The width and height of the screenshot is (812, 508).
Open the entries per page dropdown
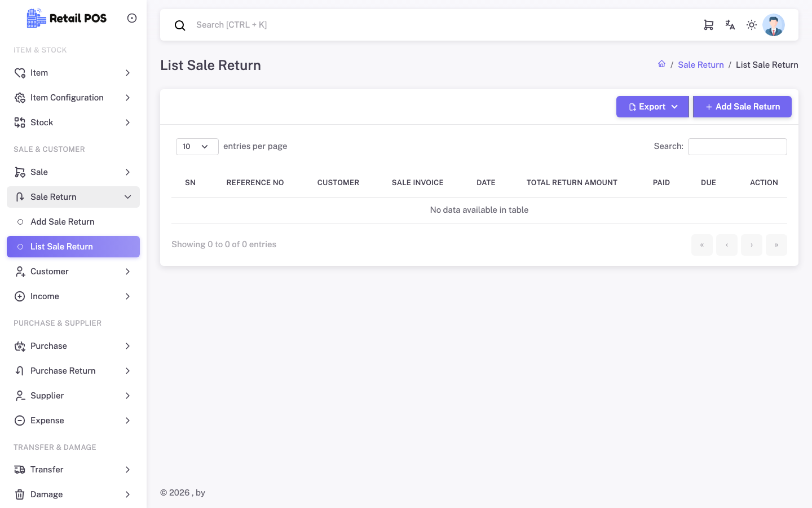(x=197, y=147)
